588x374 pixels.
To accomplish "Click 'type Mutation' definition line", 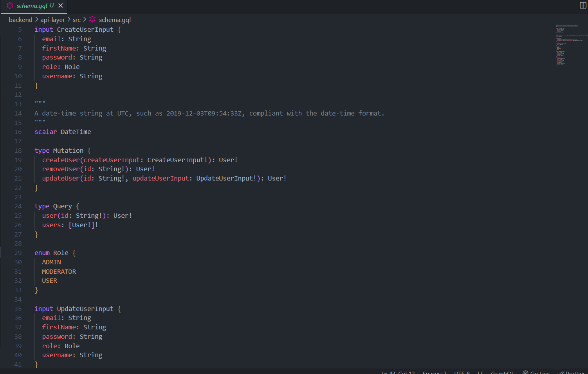I will (63, 150).
